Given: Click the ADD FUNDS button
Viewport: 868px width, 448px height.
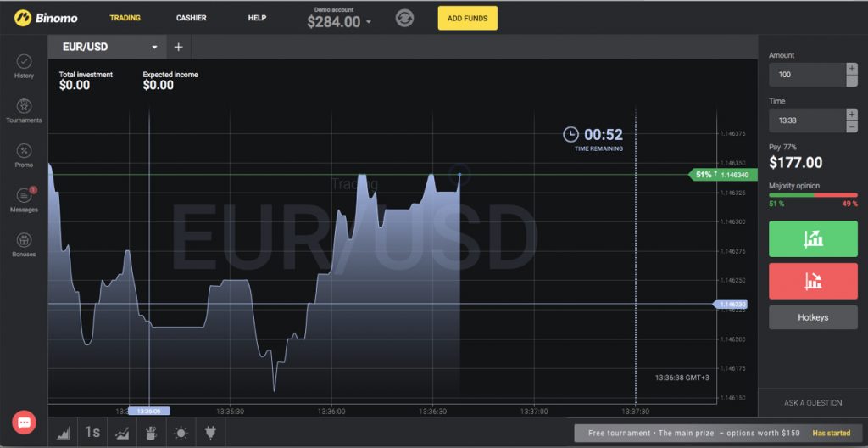Looking at the screenshot, I should point(468,19).
